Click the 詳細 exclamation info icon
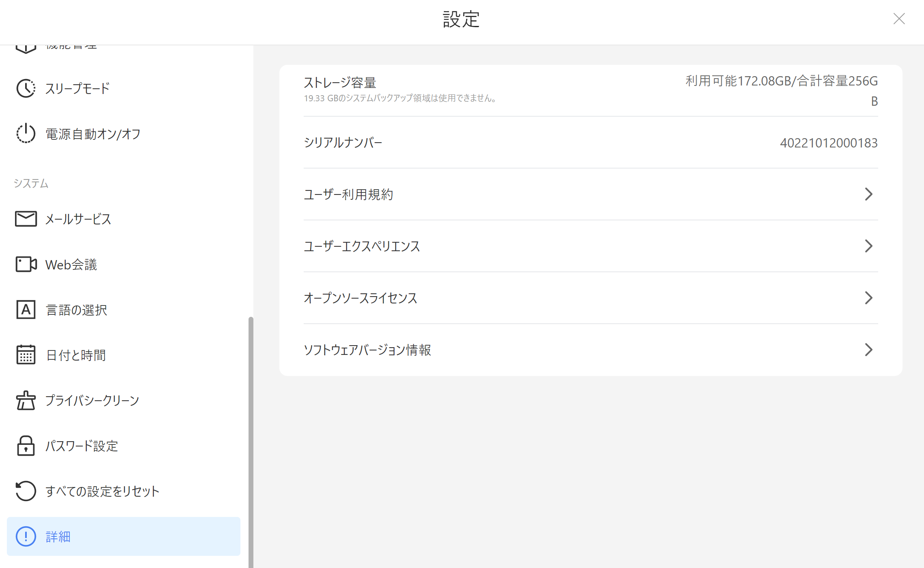The height and width of the screenshot is (568, 924). (26, 536)
